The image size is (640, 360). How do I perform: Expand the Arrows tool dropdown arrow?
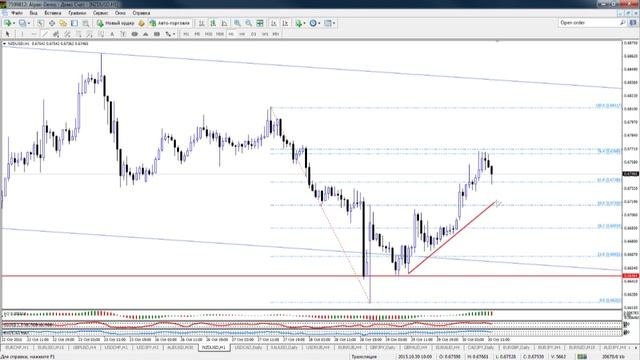(x=174, y=34)
